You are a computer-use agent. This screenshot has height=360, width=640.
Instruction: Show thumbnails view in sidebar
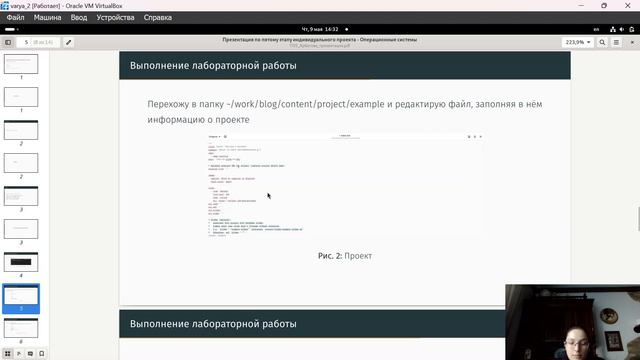point(7,353)
